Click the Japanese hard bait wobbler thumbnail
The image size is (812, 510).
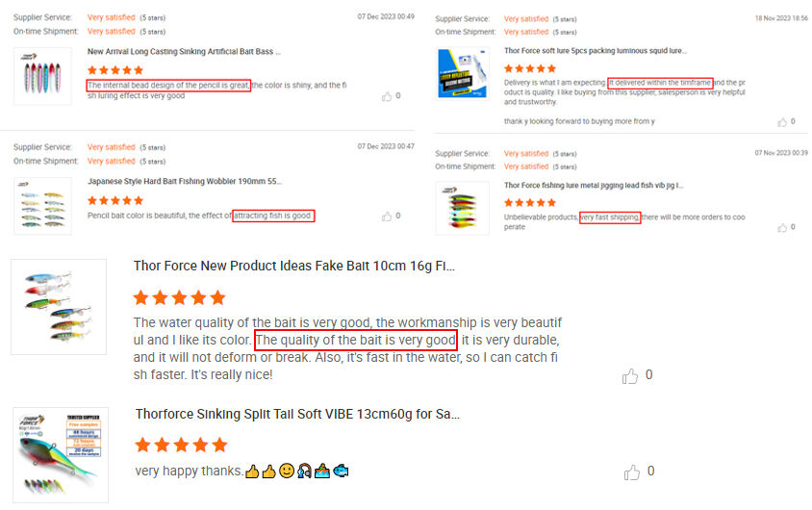[x=42, y=206]
